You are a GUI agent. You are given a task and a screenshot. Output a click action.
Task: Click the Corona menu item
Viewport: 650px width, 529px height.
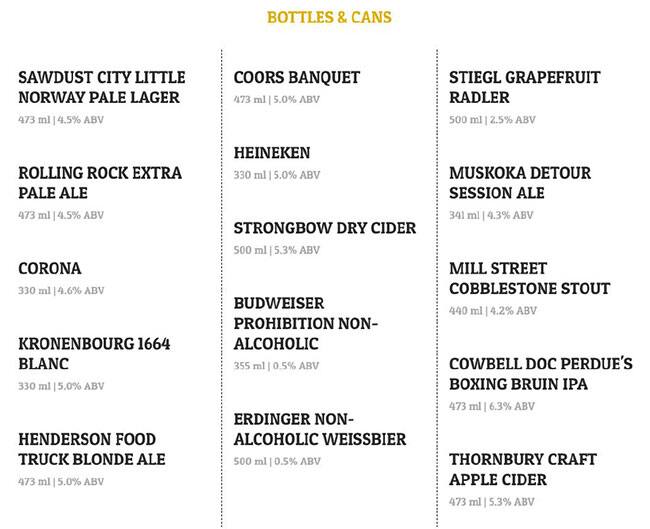50,268
